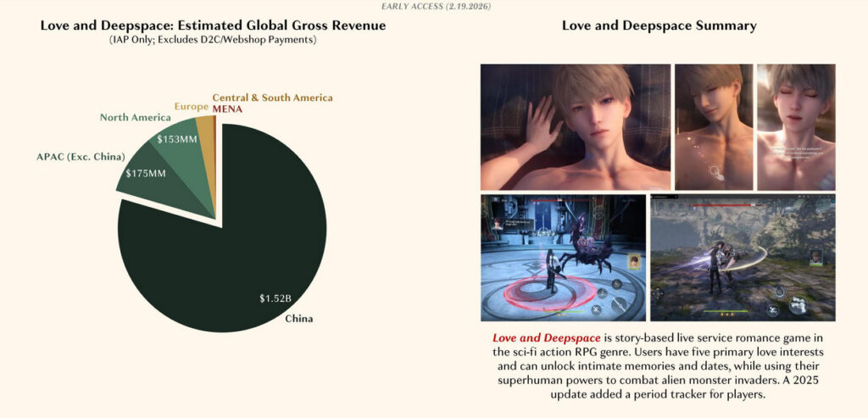Open the middle portrait screenshot of character
This screenshot has width=868, height=418.
(x=714, y=127)
